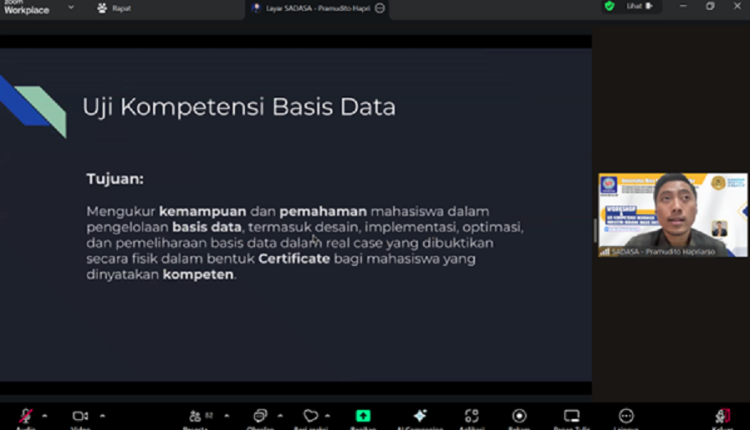Image resolution: width=750 pixels, height=430 pixels.
Task: Click the slide title Uji Kompetensi Basis Data
Action: (239, 107)
